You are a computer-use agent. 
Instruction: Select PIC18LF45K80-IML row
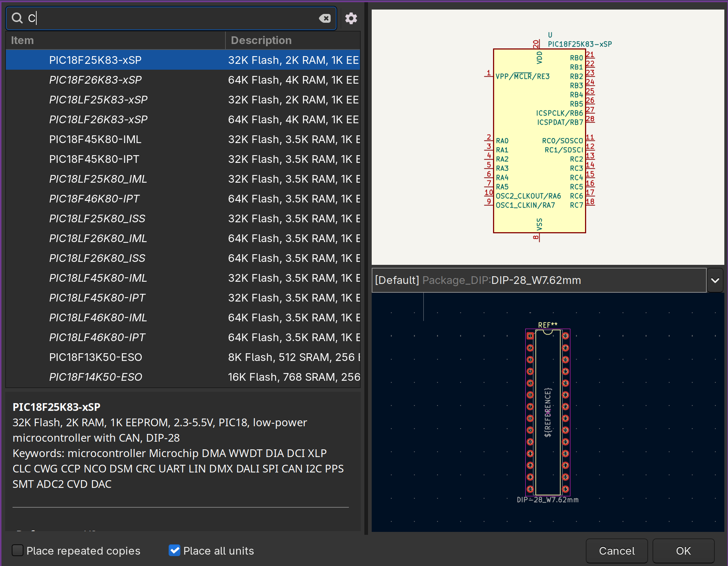tap(183, 278)
